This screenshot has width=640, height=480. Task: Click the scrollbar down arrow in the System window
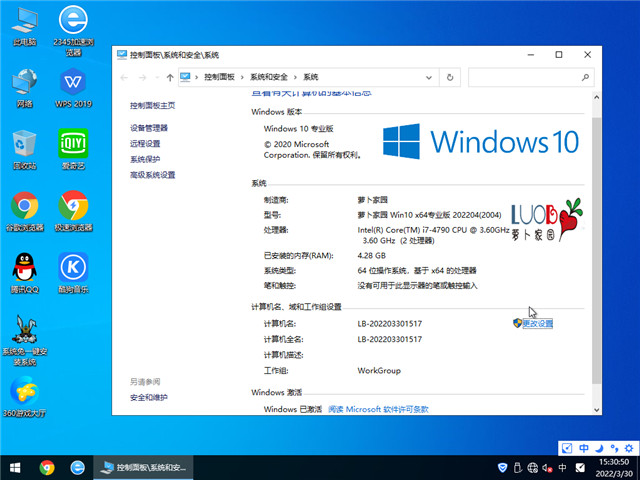click(596, 410)
